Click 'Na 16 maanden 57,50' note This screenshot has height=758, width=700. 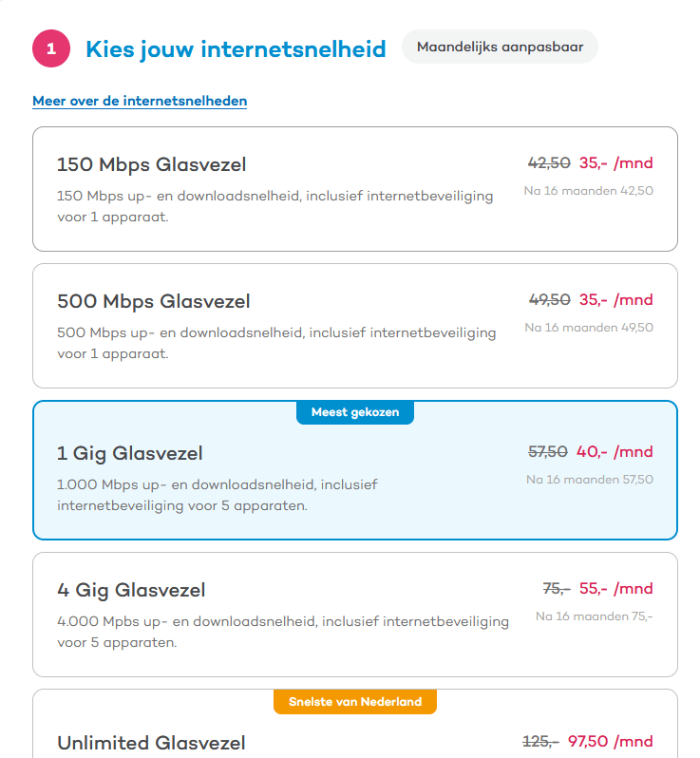(x=589, y=480)
